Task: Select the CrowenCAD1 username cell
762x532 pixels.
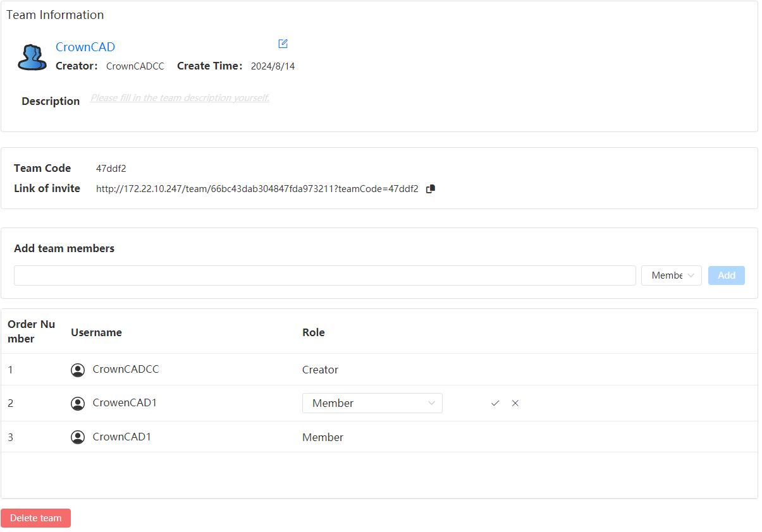Action: pos(125,402)
